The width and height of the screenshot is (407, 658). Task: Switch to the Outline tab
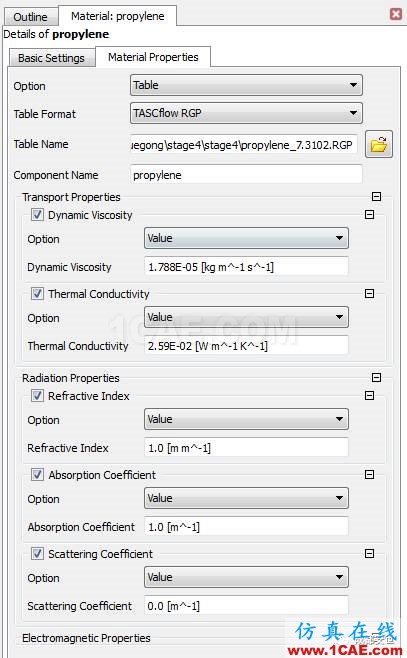click(x=31, y=17)
